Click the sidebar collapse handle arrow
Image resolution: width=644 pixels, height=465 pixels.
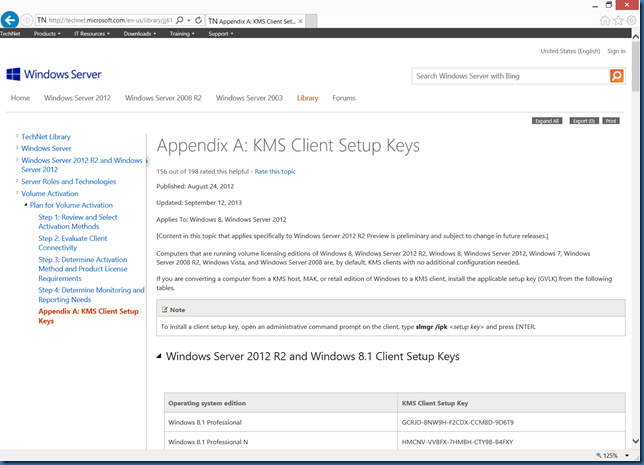147,161
